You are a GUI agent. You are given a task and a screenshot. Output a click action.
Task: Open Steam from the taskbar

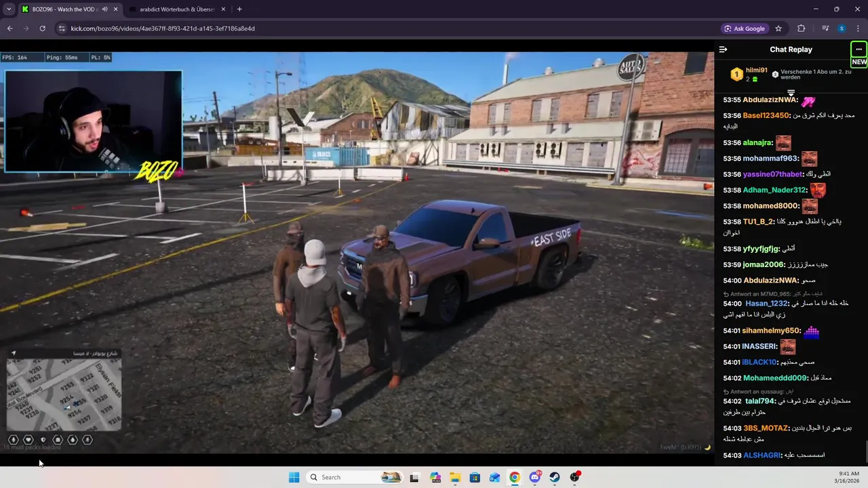[555, 477]
